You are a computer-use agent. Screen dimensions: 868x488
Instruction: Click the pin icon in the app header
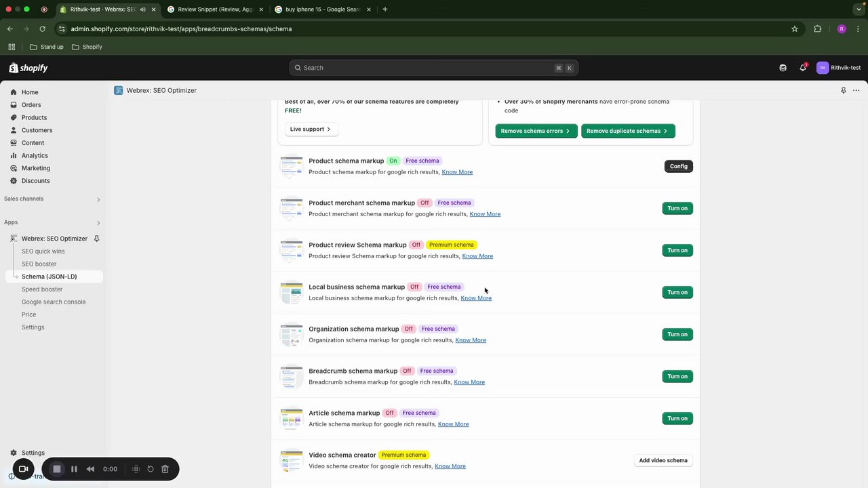click(843, 90)
